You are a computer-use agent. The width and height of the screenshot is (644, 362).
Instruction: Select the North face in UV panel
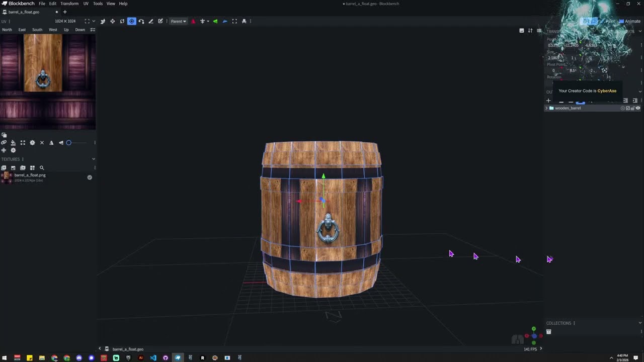[x=7, y=30]
